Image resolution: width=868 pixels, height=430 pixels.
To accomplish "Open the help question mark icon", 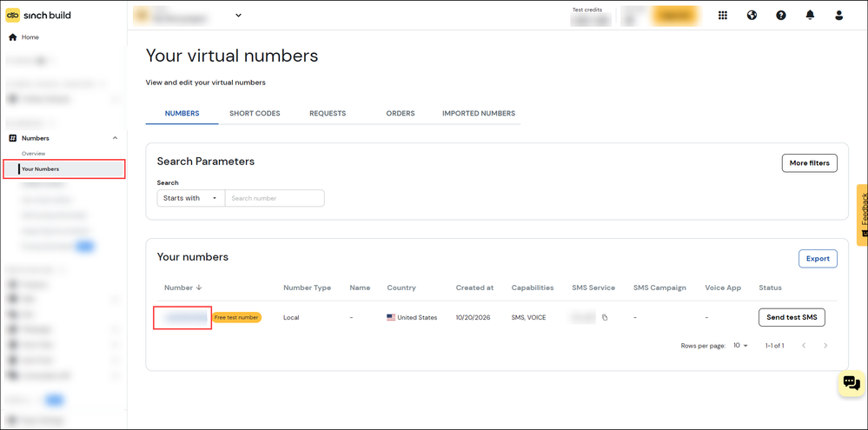I will (x=781, y=15).
